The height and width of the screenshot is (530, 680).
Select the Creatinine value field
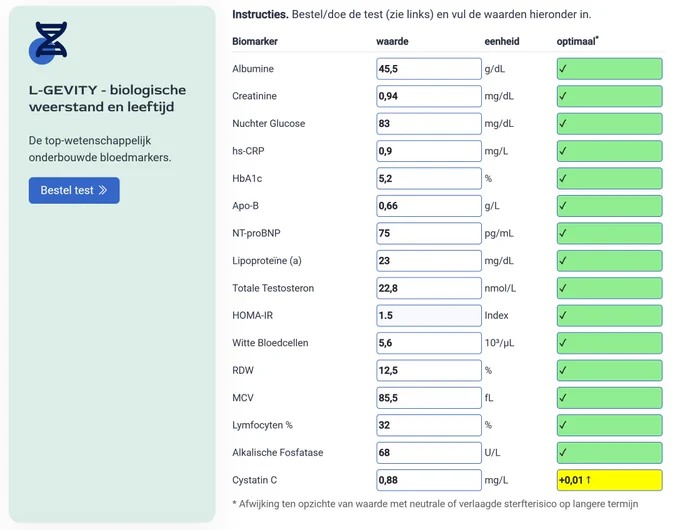point(429,96)
